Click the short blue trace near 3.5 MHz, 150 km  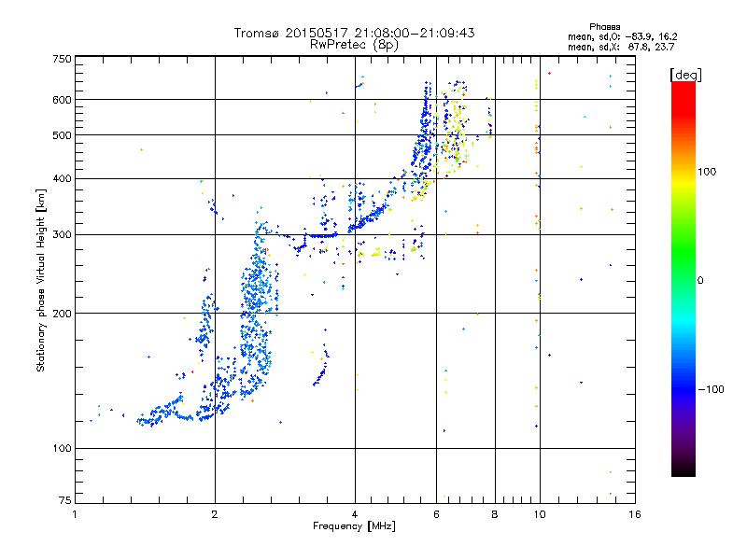click(x=321, y=364)
